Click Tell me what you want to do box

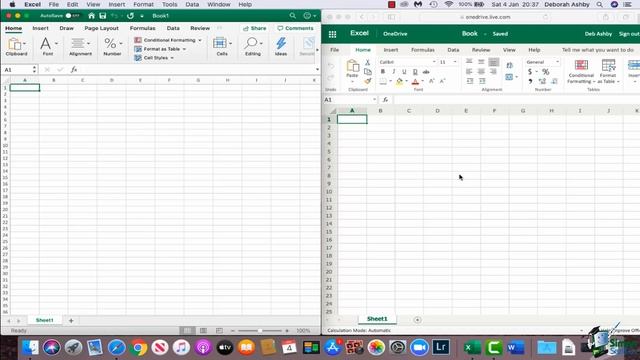click(x=598, y=50)
